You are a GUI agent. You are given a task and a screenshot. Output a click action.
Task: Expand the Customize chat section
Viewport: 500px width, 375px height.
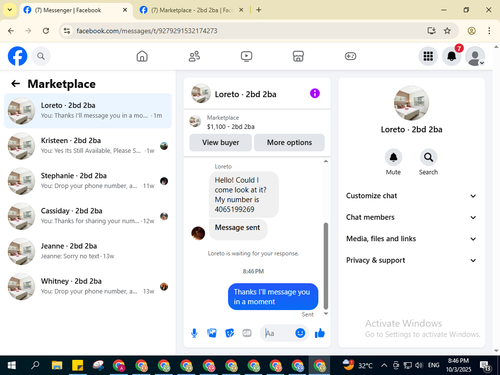point(411,196)
